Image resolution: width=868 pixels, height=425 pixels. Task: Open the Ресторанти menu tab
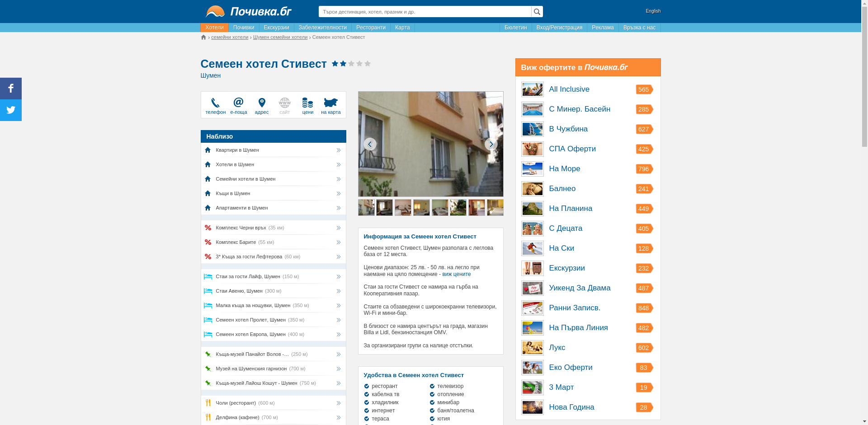click(x=371, y=28)
